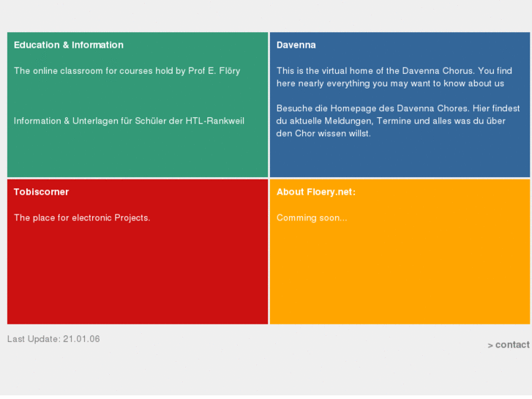The width and height of the screenshot is (532, 399).
Task: Click the electronic Projects description text
Action: [82, 217]
